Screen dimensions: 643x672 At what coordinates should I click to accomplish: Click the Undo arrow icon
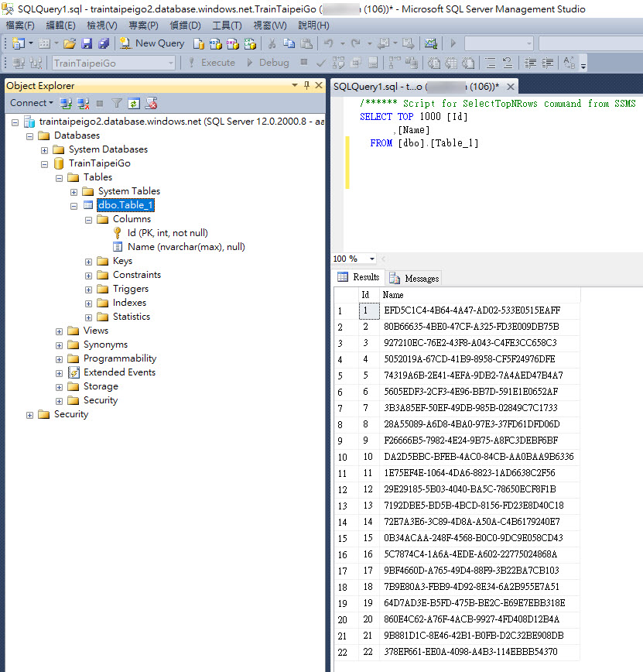tap(329, 43)
